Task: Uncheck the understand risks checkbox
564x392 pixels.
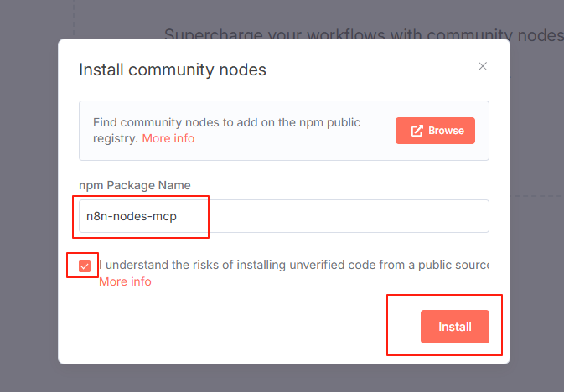Action: [85, 266]
